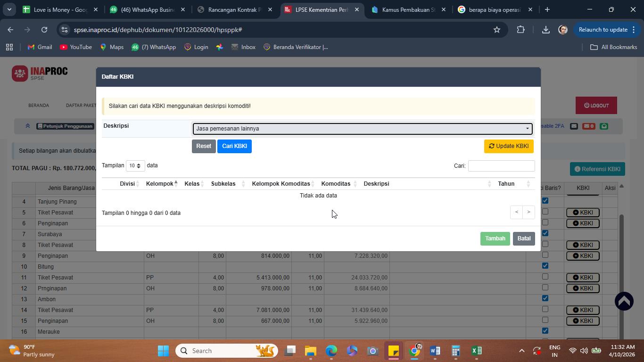Open All Bookmarks folder
This screenshot has width=644, height=362.
click(x=613, y=47)
